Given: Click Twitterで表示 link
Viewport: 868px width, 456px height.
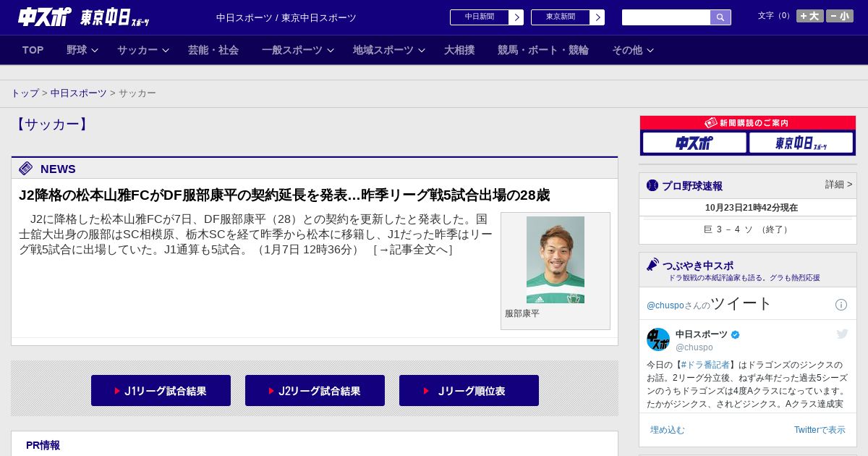Looking at the screenshot, I should 820,430.
